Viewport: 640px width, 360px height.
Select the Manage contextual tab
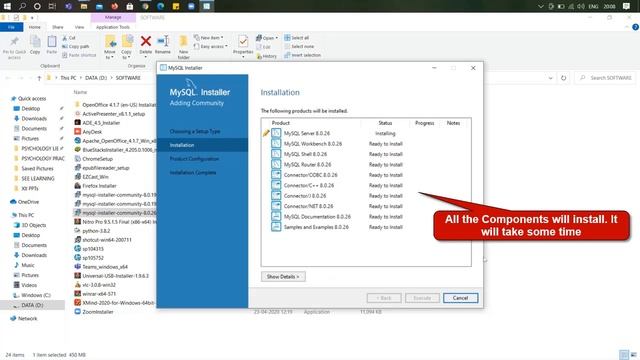pyautogui.click(x=113, y=18)
